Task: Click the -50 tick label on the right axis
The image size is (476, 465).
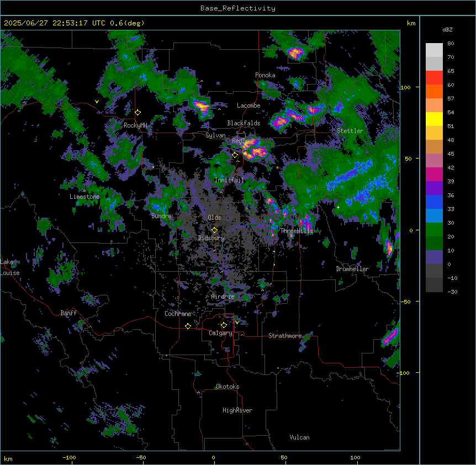Action: pos(405,302)
